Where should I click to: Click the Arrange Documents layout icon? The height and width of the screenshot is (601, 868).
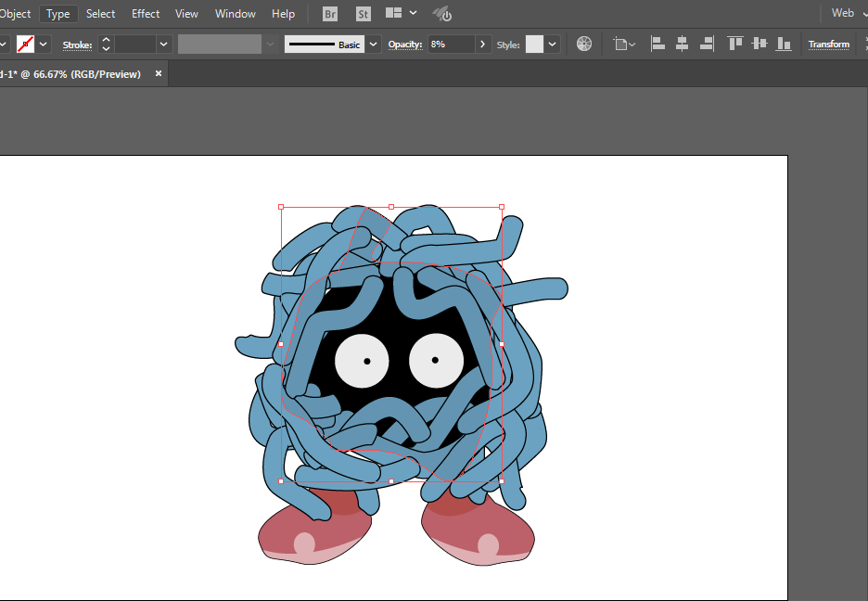point(393,14)
